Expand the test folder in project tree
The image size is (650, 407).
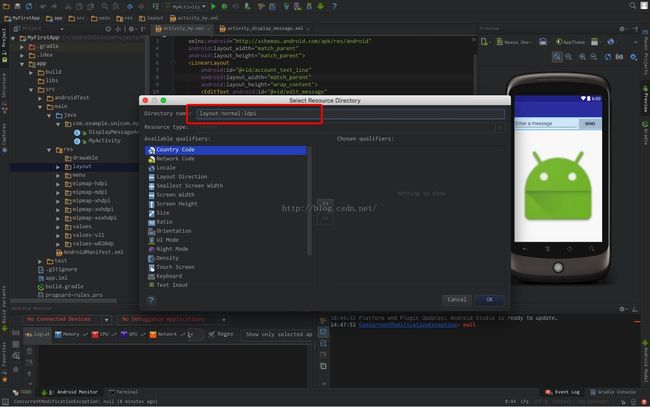coord(40,261)
